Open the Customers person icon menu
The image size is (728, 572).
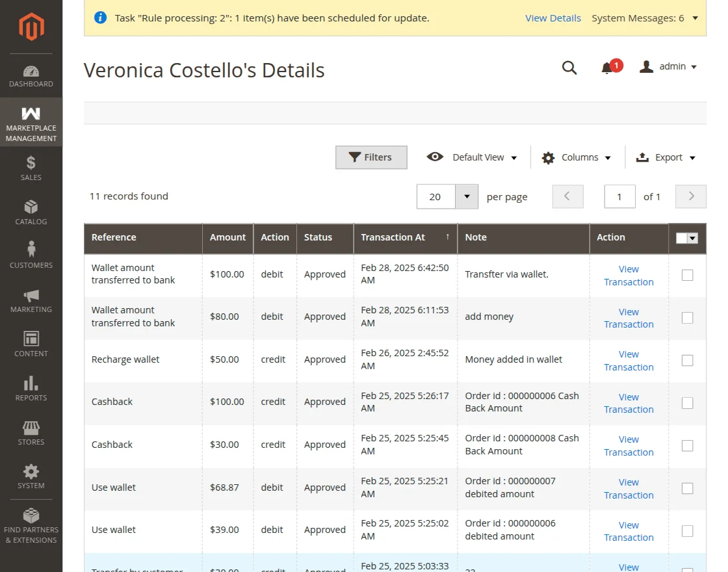pyautogui.click(x=31, y=255)
